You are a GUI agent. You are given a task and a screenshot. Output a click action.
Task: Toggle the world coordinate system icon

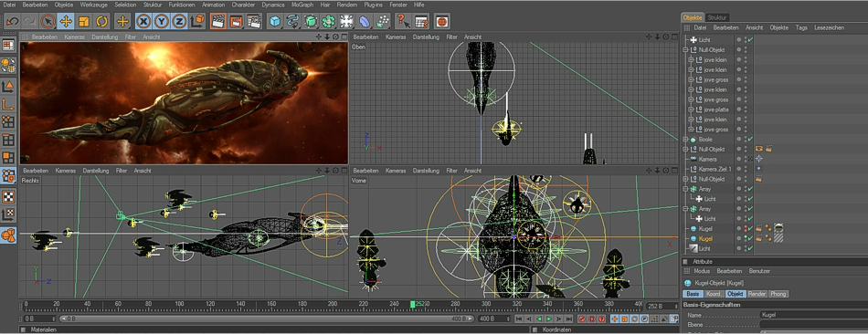coord(197,22)
